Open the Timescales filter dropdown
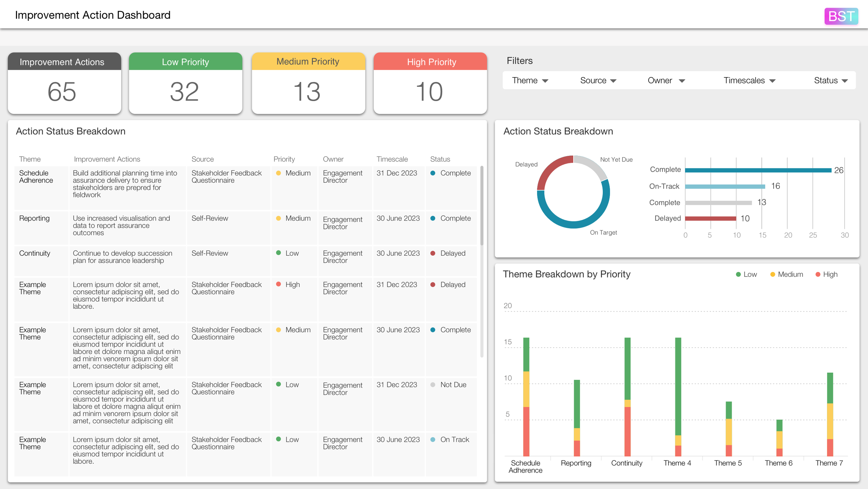The width and height of the screenshot is (868, 489). (749, 80)
